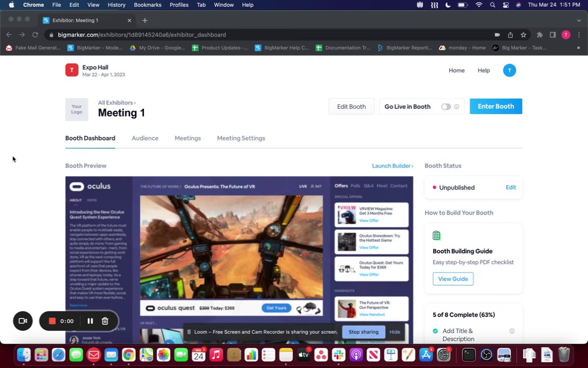Open Launchpad in the Dock
The image size is (588, 368).
[x=41, y=355]
